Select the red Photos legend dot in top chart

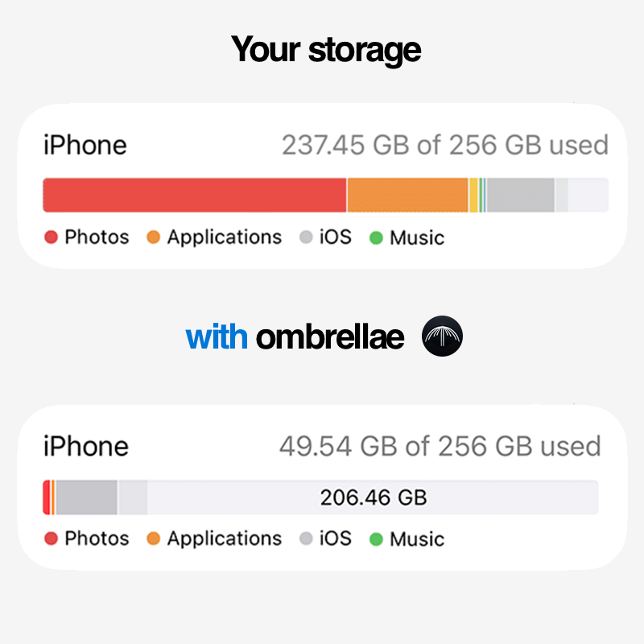(50, 237)
